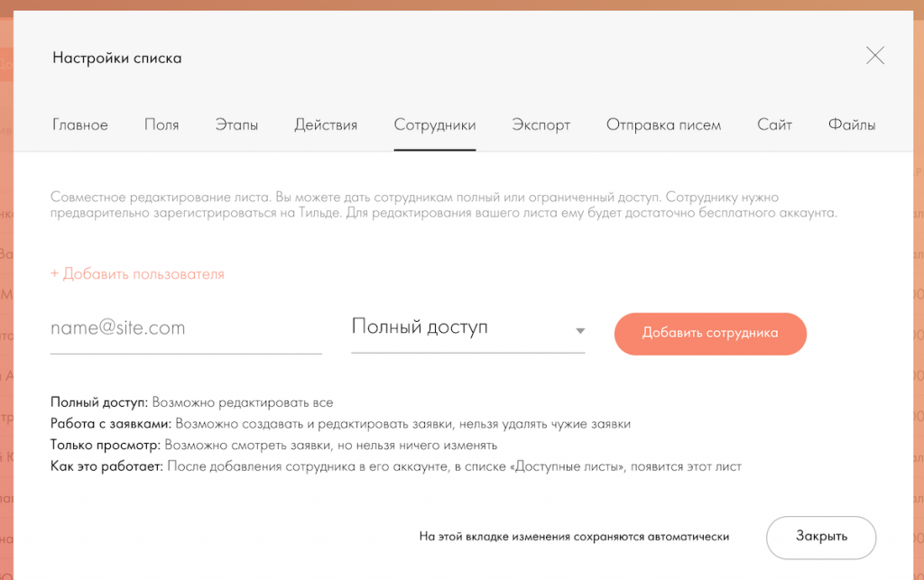Close the list settings dialog with X
924x580 pixels.
pyautogui.click(x=874, y=56)
